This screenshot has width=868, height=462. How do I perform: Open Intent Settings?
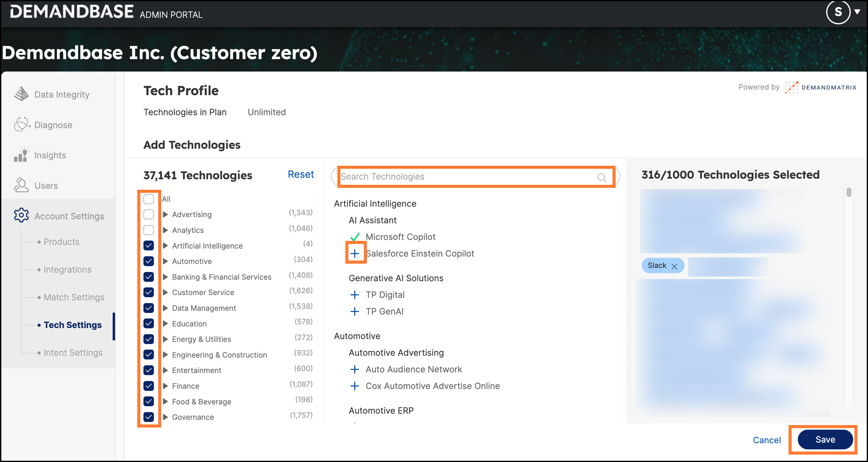73,352
